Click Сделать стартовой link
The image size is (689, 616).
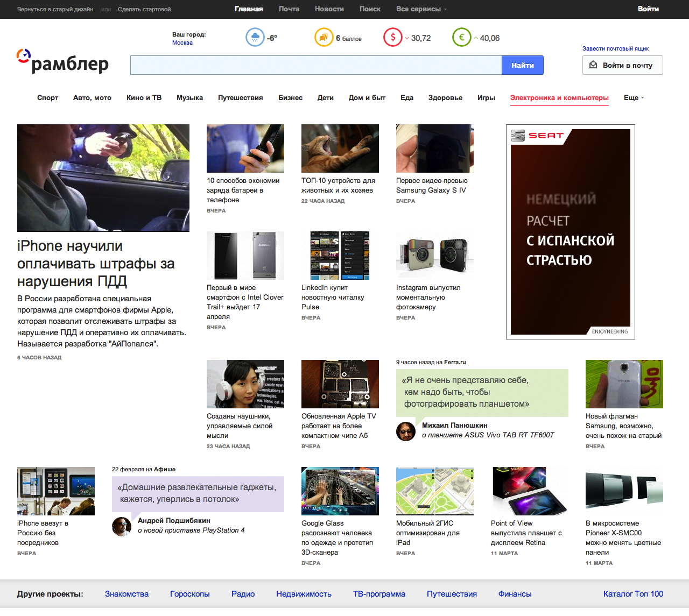pos(144,9)
